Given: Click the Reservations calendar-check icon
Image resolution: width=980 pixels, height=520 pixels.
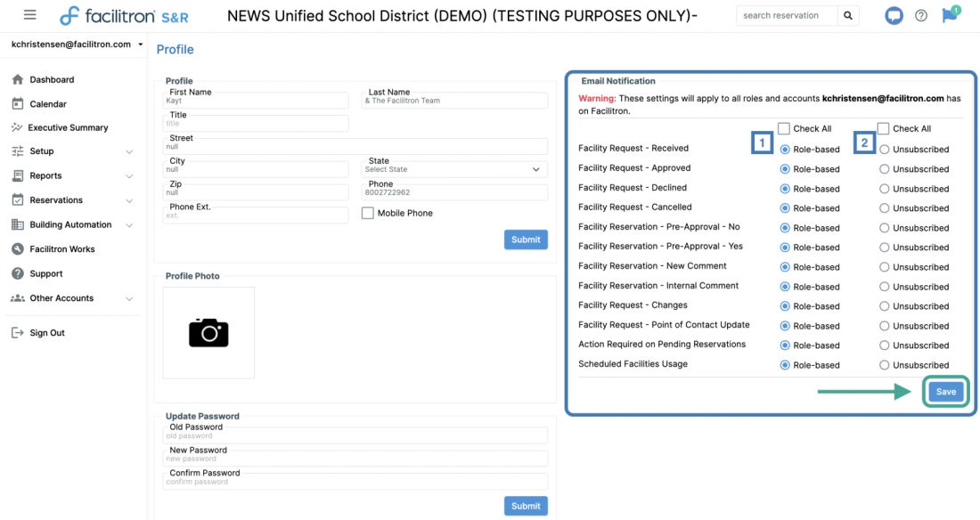Looking at the screenshot, I should click(x=18, y=200).
